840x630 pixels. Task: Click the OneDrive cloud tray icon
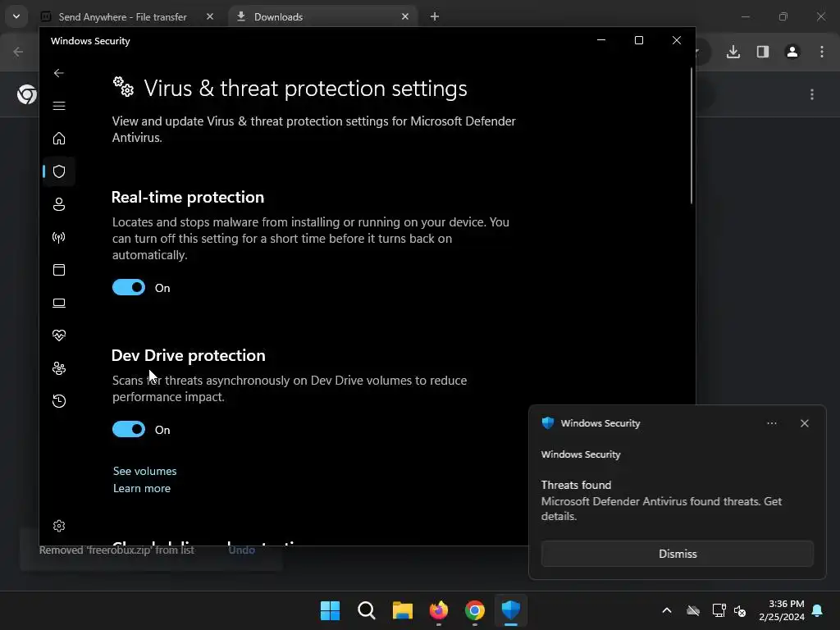(x=693, y=610)
